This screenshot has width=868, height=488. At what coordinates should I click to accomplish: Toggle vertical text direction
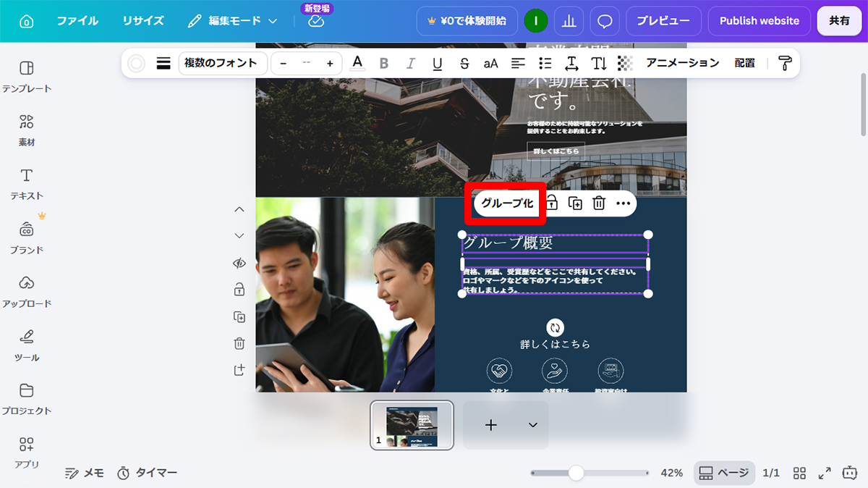[599, 63]
